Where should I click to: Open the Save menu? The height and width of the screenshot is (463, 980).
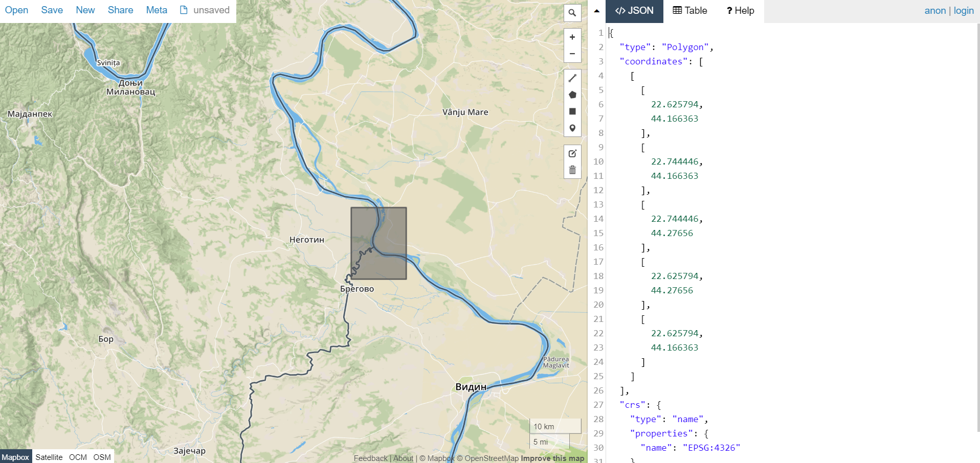coord(52,10)
